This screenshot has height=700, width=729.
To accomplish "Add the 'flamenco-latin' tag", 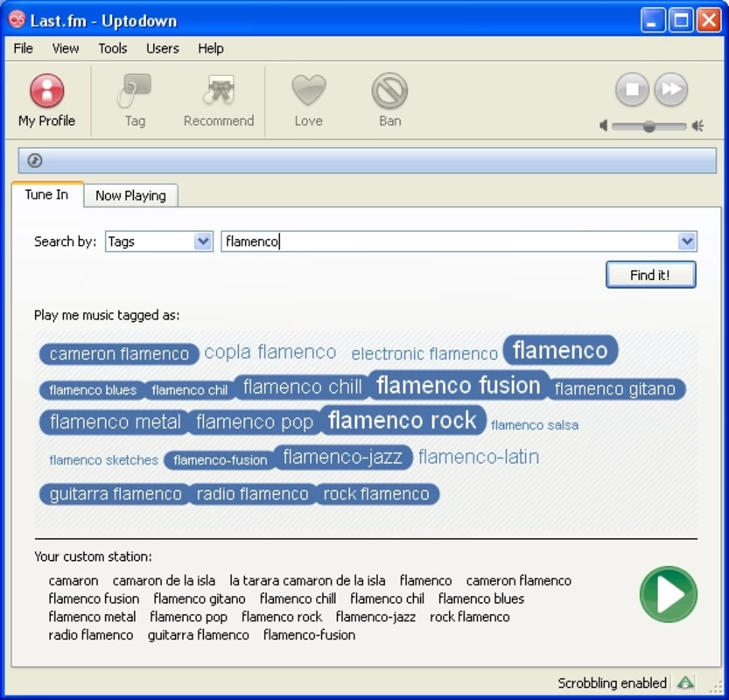I will pos(479,457).
